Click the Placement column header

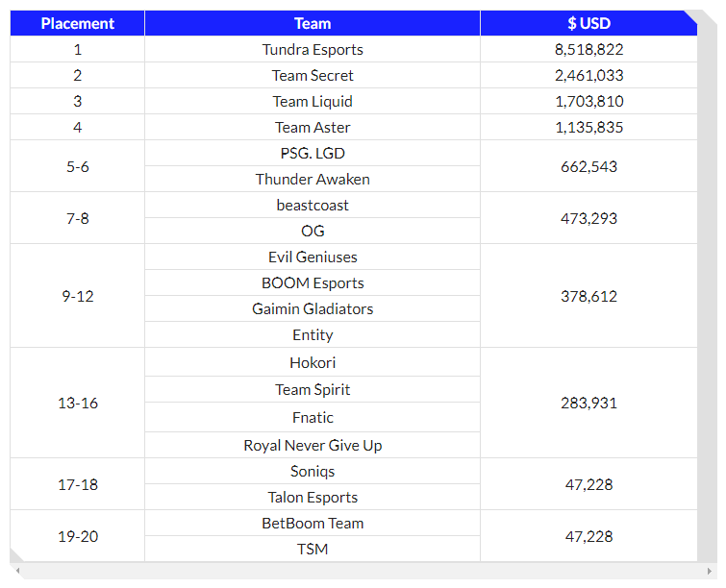pyautogui.click(x=77, y=23)
